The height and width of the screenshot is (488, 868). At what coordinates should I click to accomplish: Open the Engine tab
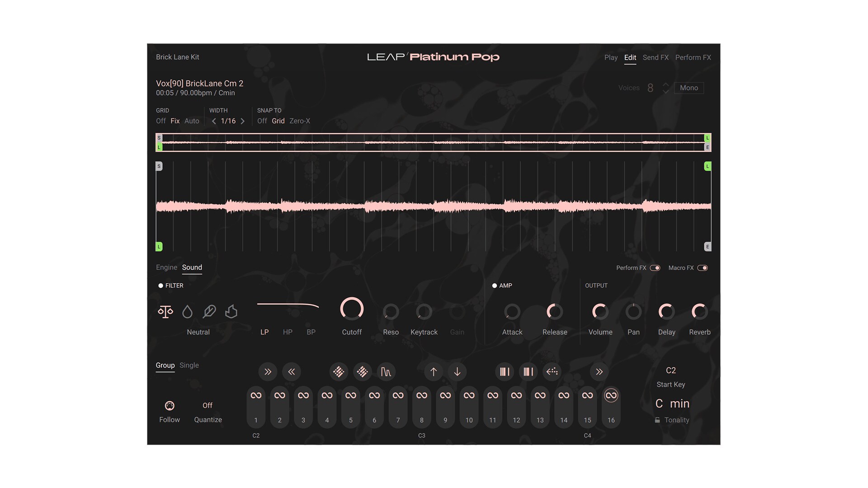pos(166,267)
